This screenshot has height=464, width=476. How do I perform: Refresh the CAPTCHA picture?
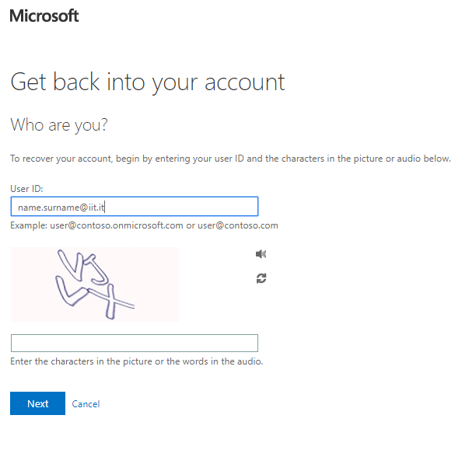tap(261, 278)
